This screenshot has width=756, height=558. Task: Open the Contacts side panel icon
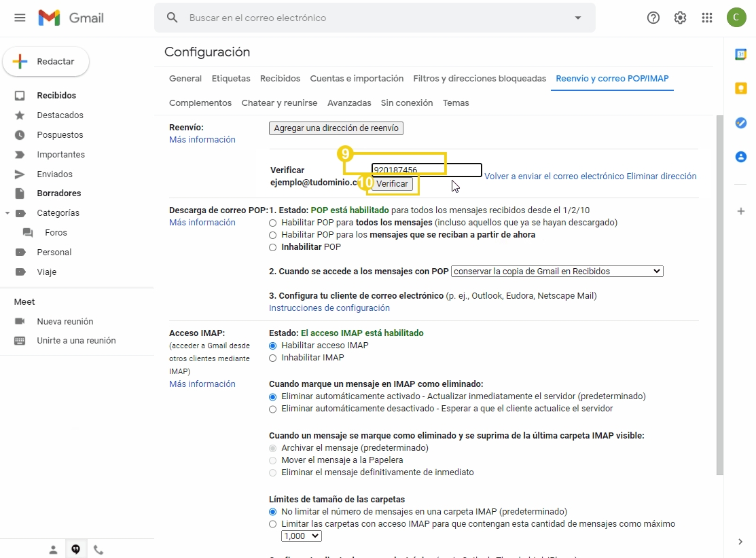740,156
